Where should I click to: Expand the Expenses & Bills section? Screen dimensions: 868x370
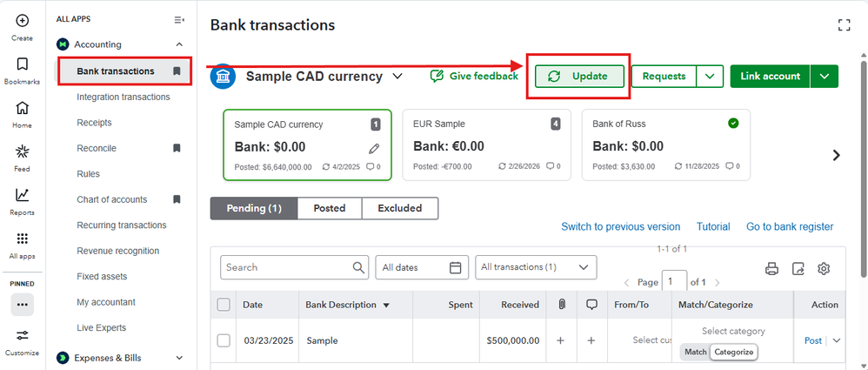point(179,358)
